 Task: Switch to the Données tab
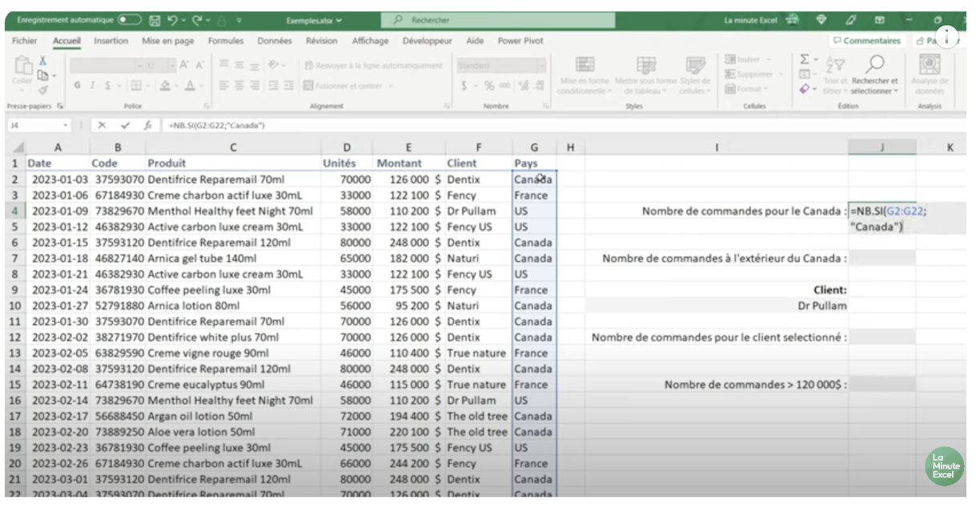[275, 41]
